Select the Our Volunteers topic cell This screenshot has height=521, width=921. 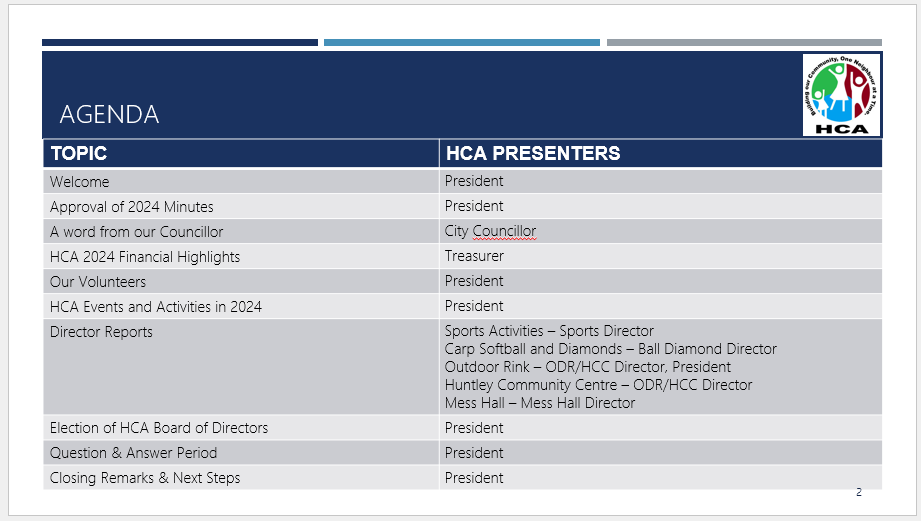click(x=98, y=282)
